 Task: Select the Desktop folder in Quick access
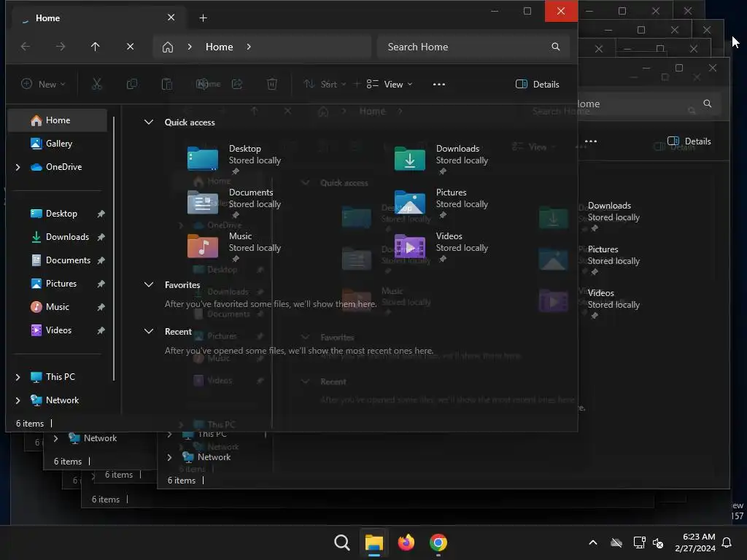click(233, 158)
